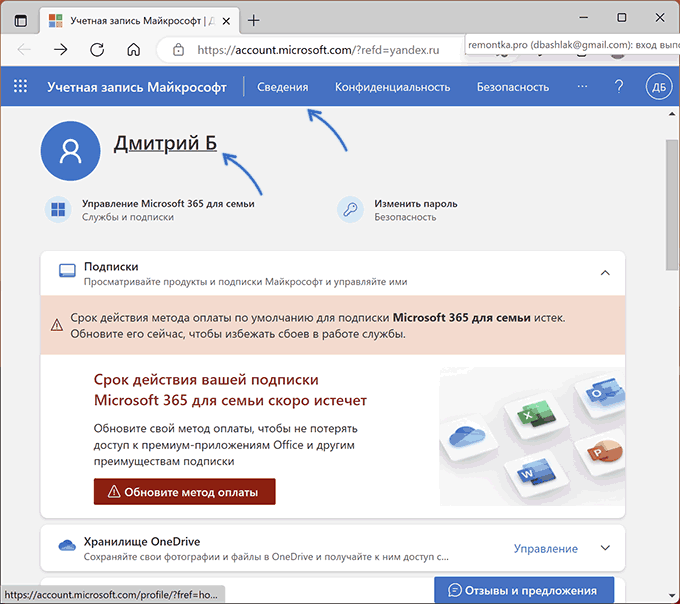Click the scrollbar down arrow
680x604 pixels.
coord(672,596)
